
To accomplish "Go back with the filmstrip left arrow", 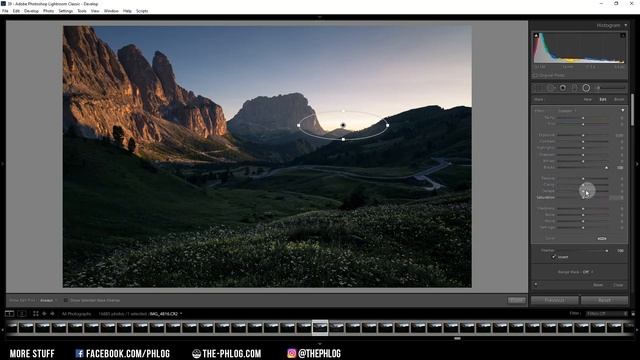I will 44,313.
